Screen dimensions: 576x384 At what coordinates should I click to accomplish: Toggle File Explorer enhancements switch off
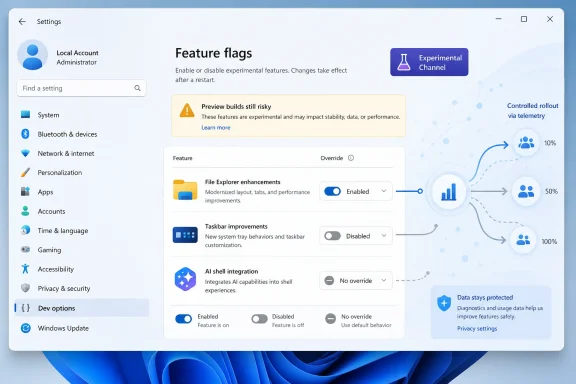[332, 191]
